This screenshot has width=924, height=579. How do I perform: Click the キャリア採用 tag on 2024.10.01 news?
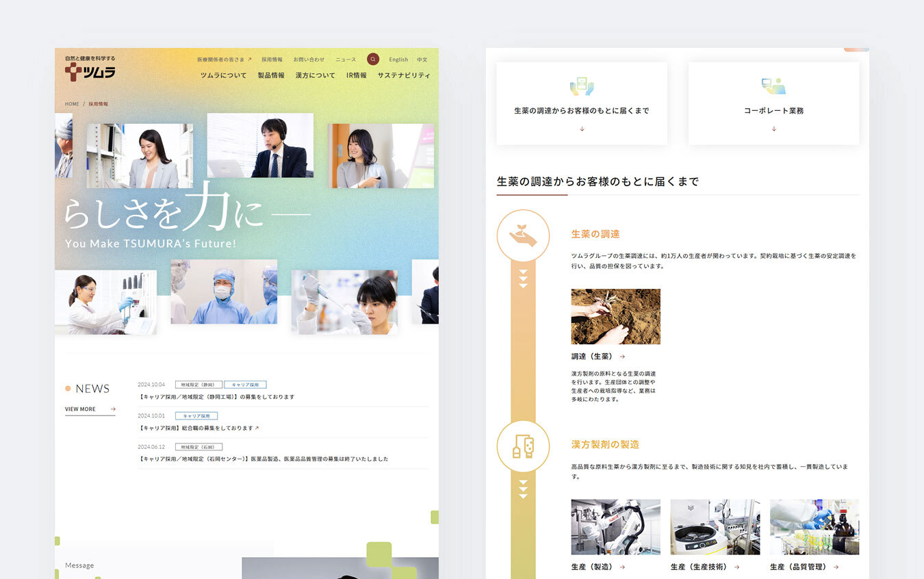pos(196,415)
